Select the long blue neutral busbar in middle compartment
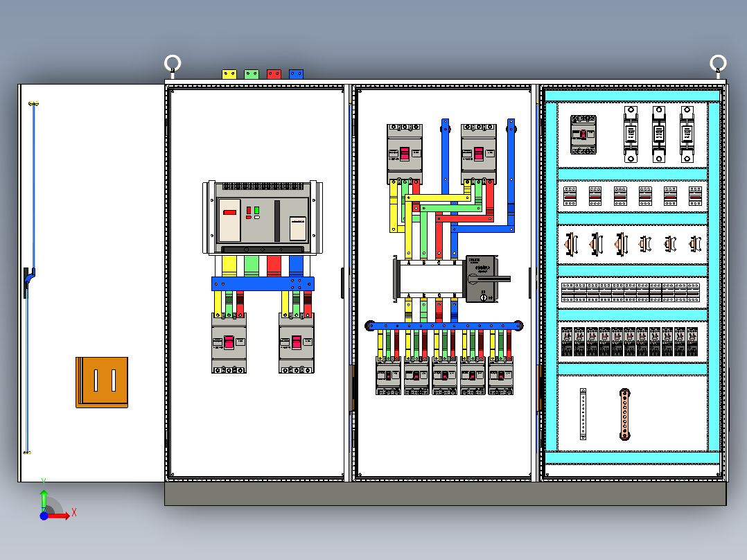 [444, 326]
